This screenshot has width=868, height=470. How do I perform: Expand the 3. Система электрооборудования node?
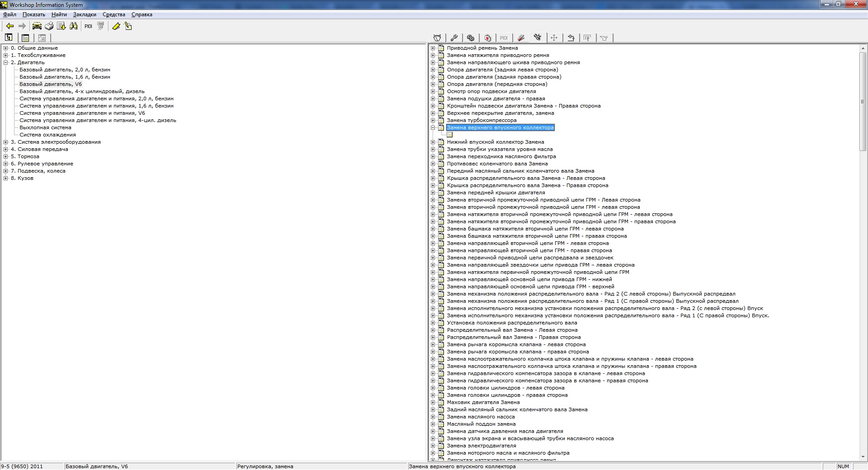(6, 142)
